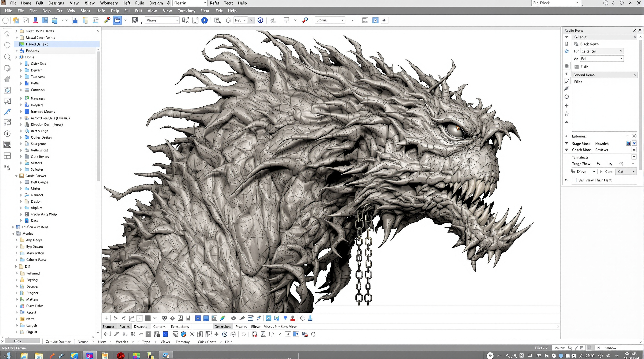Click the blue round compass icon in toolbar
Screen dimensions: 644x359
point(205,21)
